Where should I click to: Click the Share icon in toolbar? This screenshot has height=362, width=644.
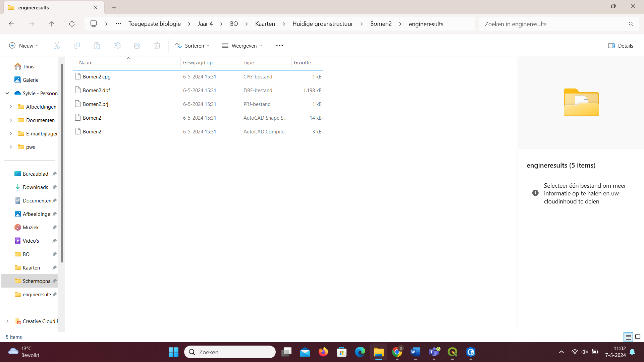[137, 46]
